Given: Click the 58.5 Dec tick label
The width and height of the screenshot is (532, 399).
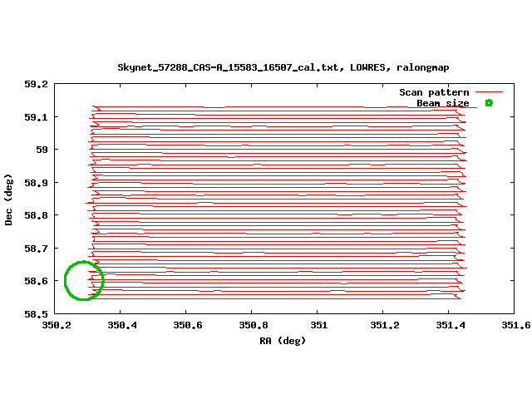Looking at the screenshot, I should 36,314.
